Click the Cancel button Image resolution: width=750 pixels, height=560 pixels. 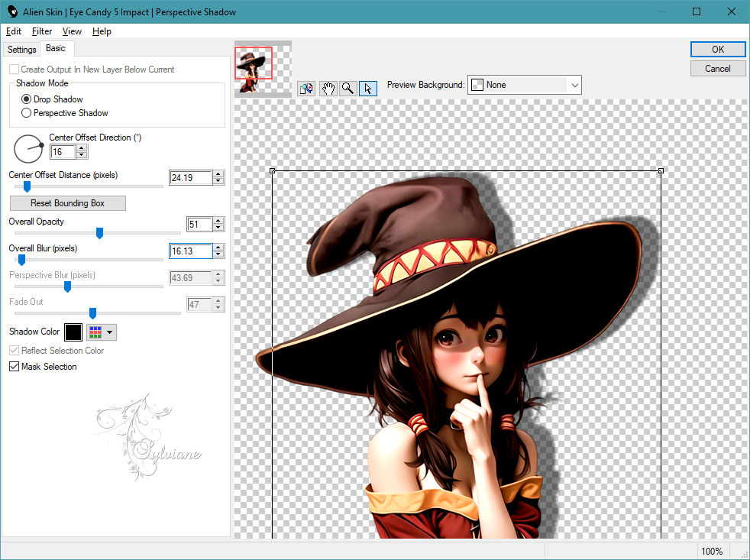[x=717, y=69]
